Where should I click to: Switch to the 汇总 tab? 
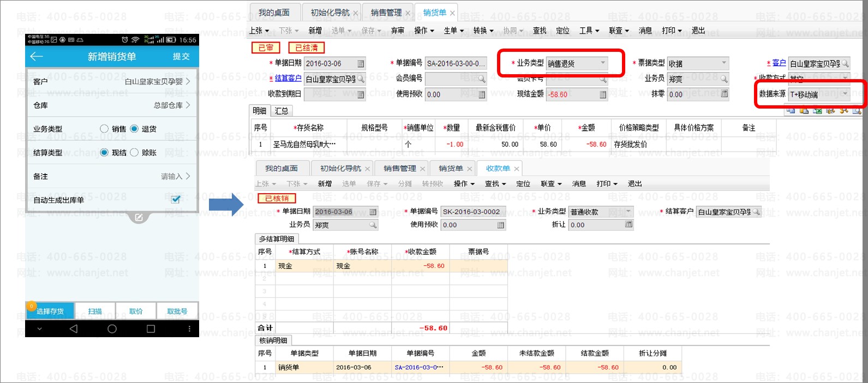click(x=282, y=111)
